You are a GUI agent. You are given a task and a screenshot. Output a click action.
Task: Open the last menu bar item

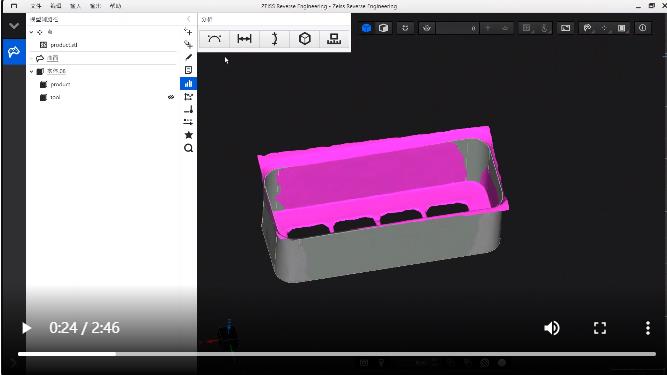(x=115, y=6)
